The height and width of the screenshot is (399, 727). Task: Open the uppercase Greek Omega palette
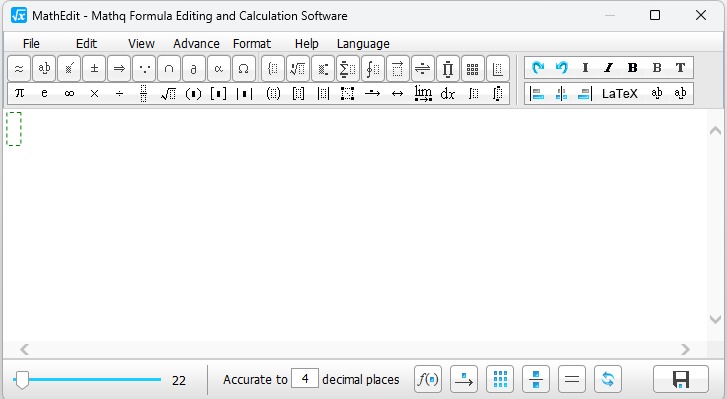pos(243,69)
